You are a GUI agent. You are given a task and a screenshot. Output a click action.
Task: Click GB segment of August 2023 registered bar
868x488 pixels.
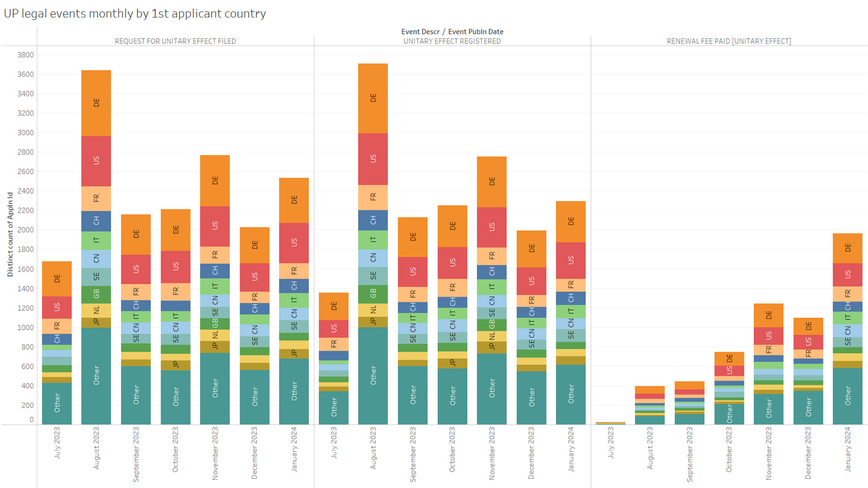tap(373, 294)
